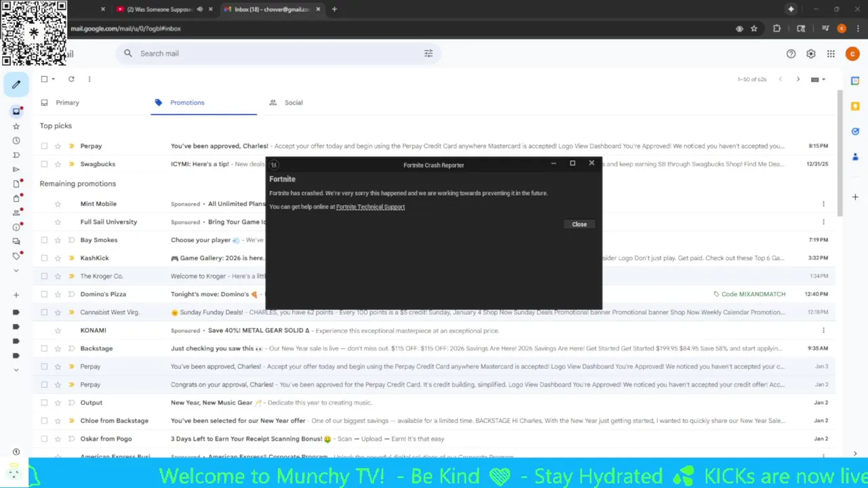Open options for the Mint Mobile sponsored ad

pyautogui.click(x=823, y=204)
